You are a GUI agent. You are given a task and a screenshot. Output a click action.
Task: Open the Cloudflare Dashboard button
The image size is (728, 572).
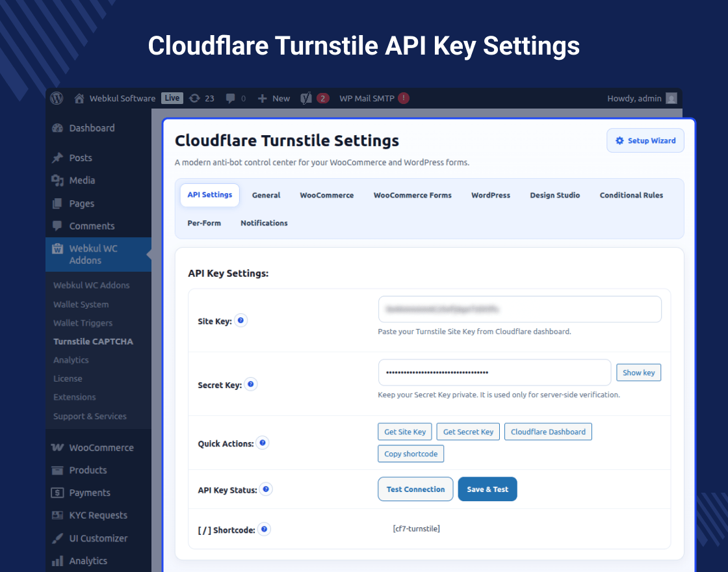(x=548, y=432)
